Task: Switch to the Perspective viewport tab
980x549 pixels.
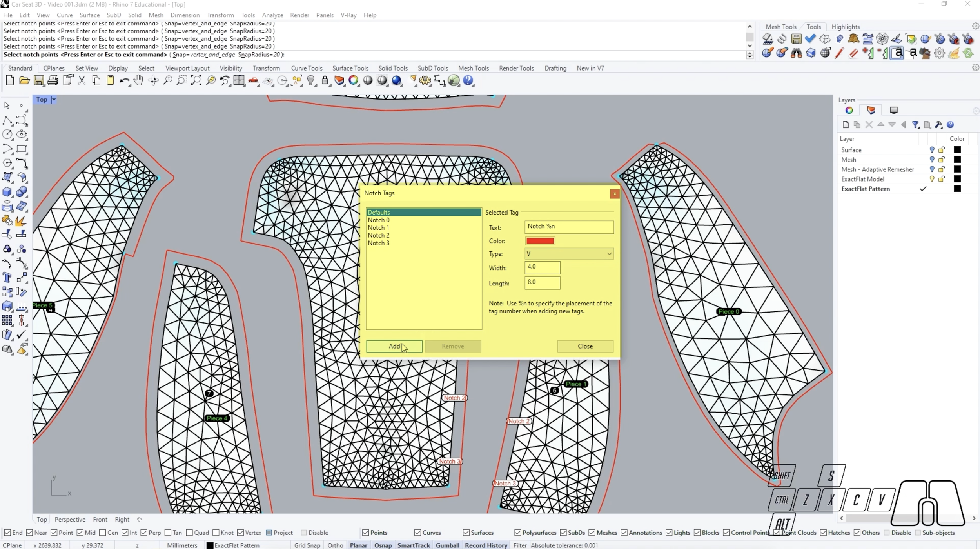Action: click(70, 519)
